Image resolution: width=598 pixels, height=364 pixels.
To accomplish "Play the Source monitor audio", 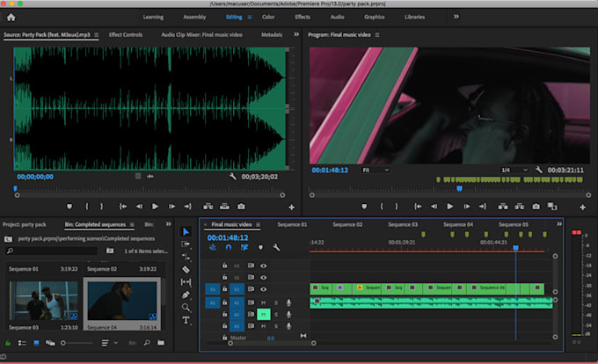I will [x=155, y=207].
